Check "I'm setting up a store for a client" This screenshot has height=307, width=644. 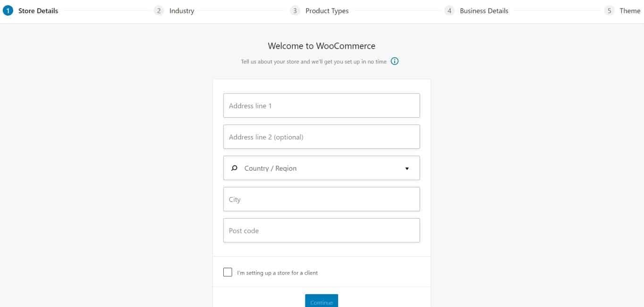coord(228,273)
